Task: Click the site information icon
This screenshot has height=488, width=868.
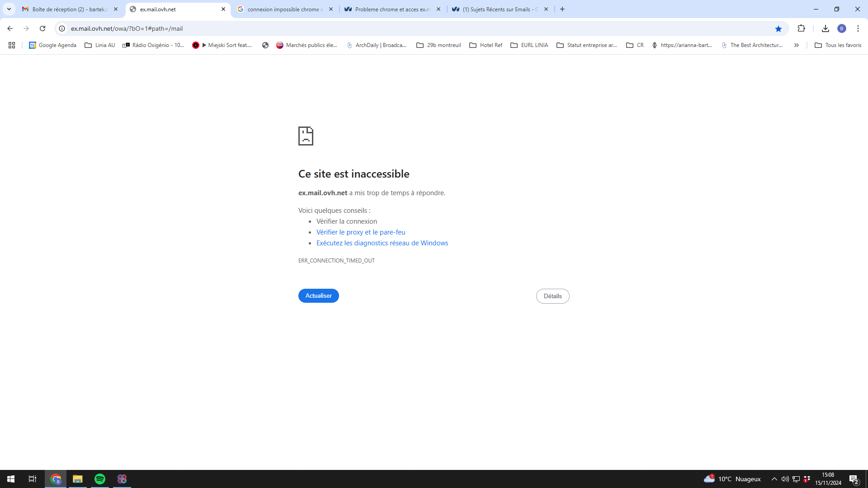Action: [62, 28]
